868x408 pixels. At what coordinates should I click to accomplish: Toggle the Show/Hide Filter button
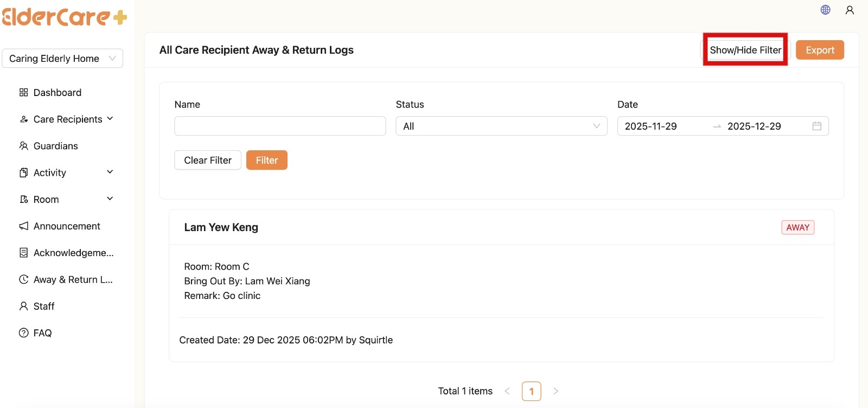pos(745,50)
